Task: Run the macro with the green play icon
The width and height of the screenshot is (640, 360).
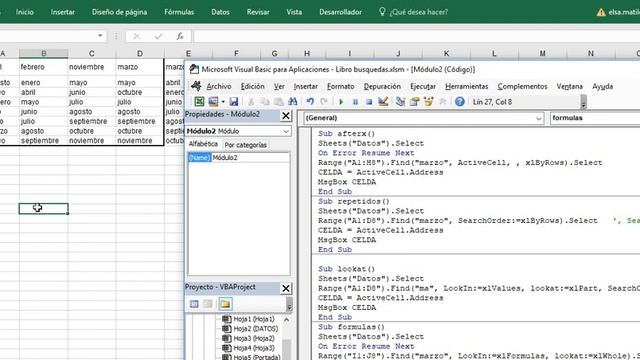Action: pyautogui.click(x=341, y=102)
